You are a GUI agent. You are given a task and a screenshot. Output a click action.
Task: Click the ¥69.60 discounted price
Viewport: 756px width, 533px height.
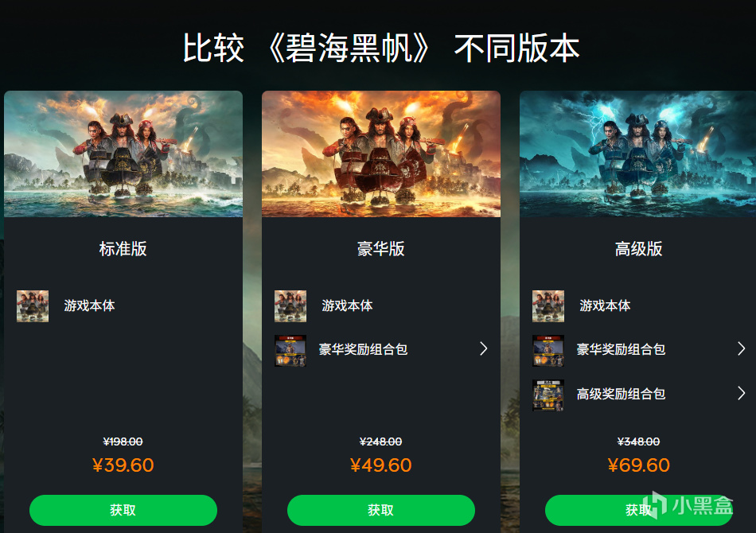click(639, 465)
